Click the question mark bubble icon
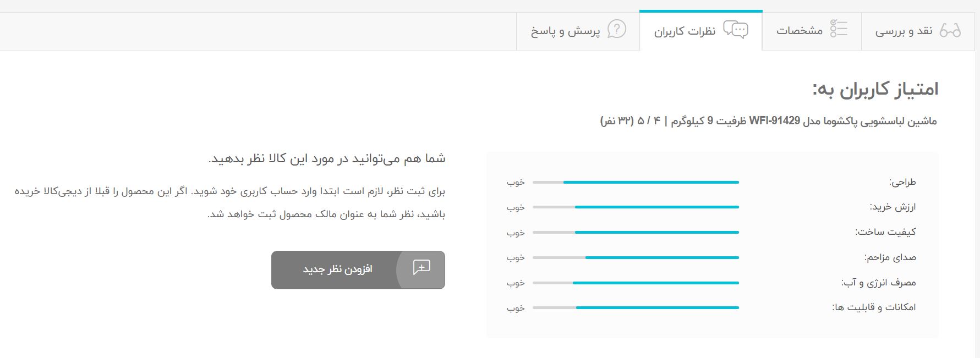 (x=617, y=29)
